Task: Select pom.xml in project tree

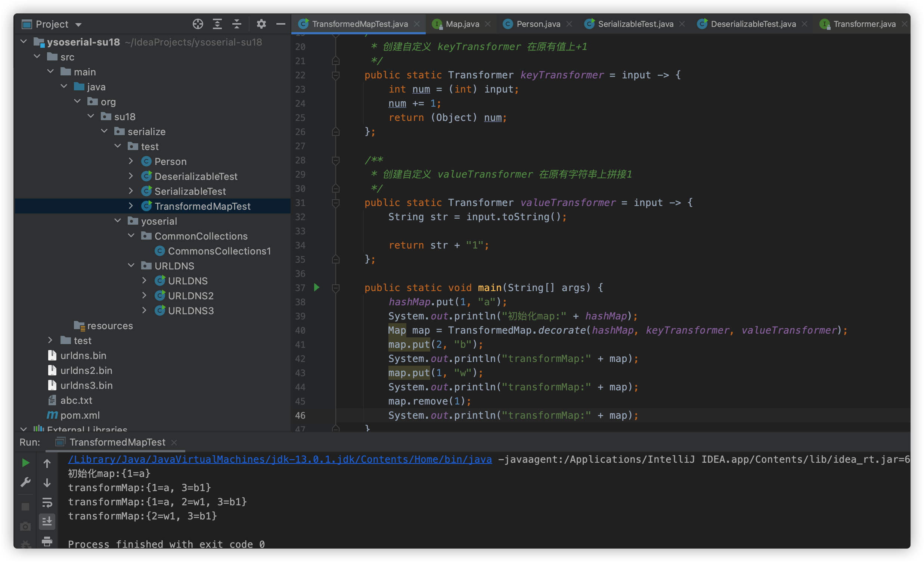Action: 80,415
